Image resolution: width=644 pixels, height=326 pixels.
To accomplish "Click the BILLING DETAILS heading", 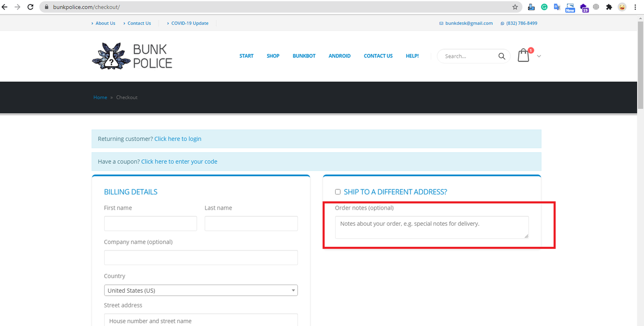I will pyautogui.click(x=131, y=192).
